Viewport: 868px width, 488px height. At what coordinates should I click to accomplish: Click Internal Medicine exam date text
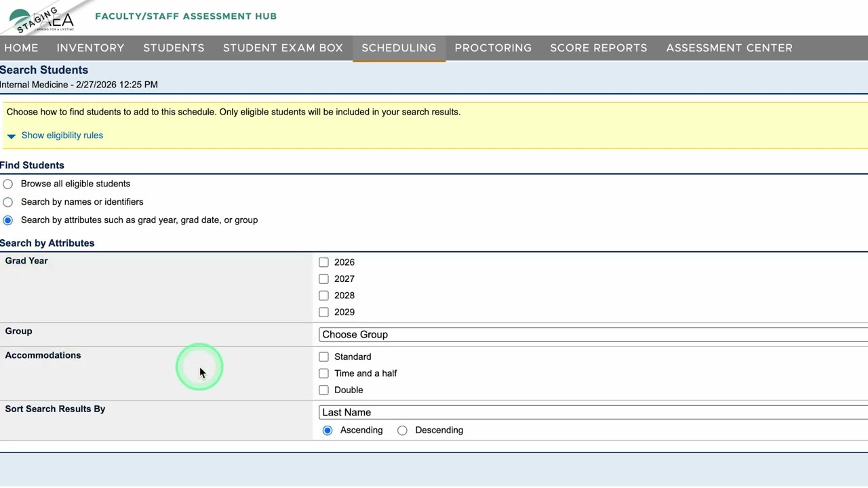coord(79,85)
